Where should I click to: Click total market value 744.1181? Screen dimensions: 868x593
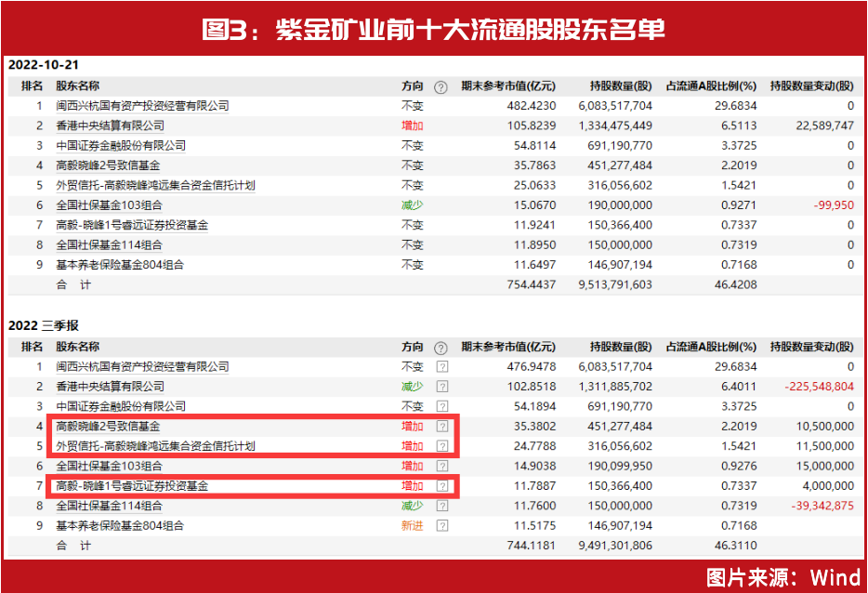point(532,546)
